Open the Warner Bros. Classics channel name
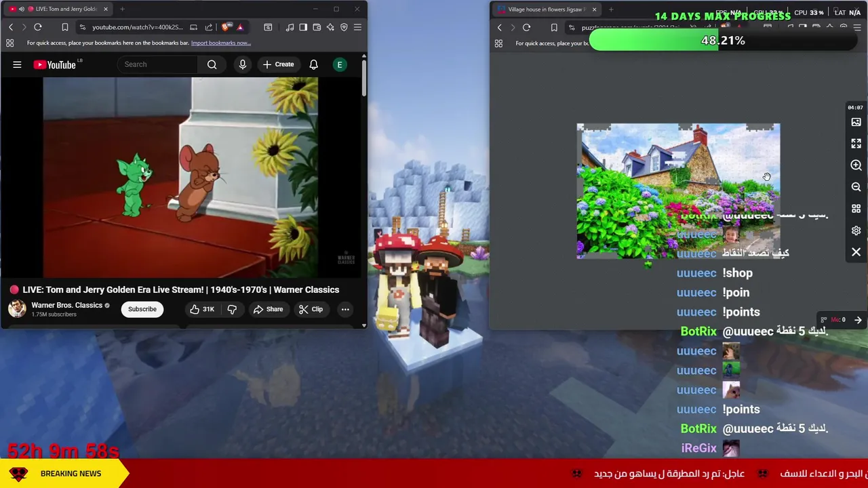The image size is (868, 488). (x=66, y=305)
